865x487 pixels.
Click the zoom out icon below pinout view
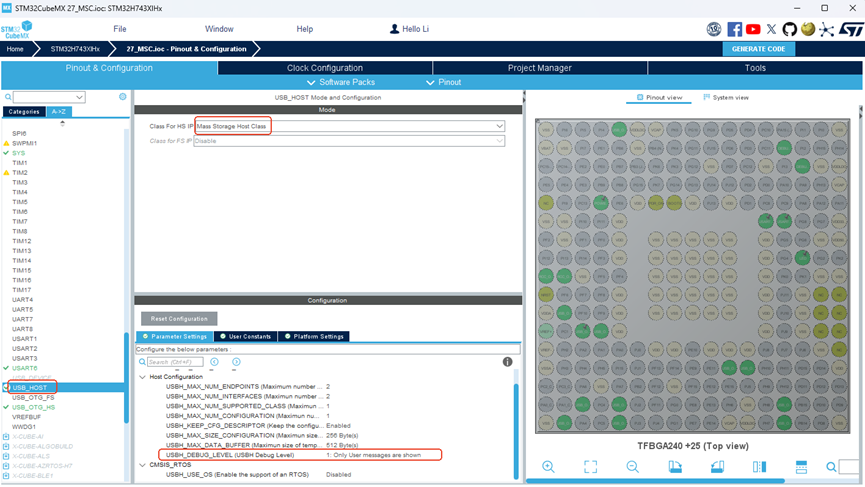coord(633,467)
